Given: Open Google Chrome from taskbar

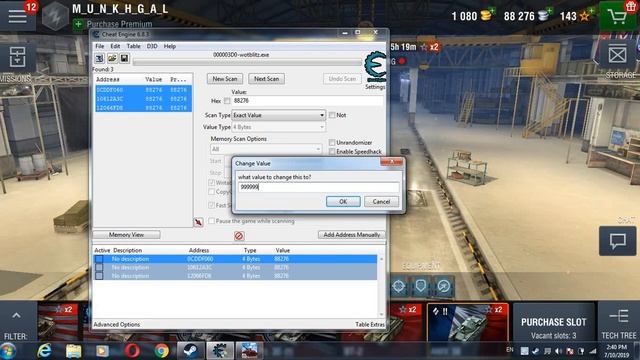Looking at the screenshot, I should pos(162,351).
